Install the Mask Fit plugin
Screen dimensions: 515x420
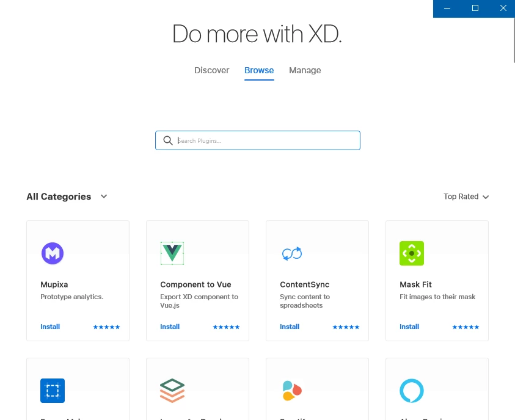click(409, 327)
